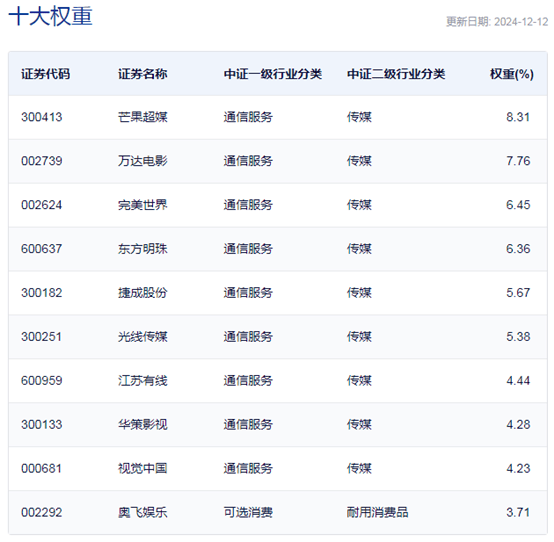Click the 中证一级行业分类 column header
This screenshot has width=554, height=542.
pyautogui.click(x=273, y=74)
